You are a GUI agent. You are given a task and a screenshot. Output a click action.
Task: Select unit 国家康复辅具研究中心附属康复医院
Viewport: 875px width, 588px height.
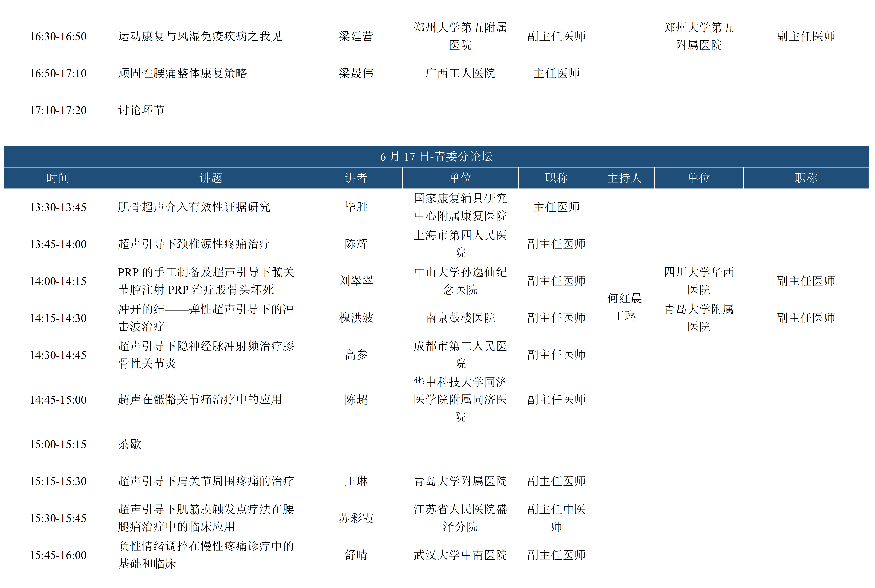pos(460,207)
